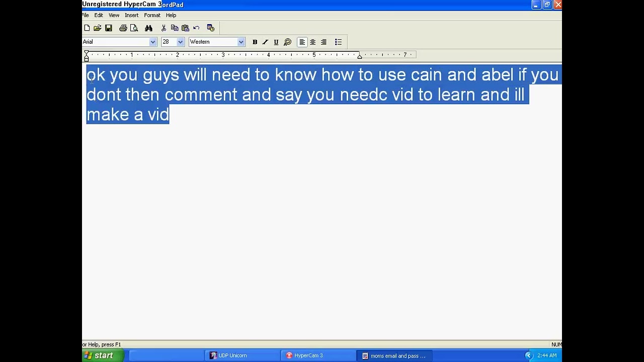The width and height of the screenshot is (644, 362).
Task: Toggle Italic formatting
Action: click(x=265, y=42)
